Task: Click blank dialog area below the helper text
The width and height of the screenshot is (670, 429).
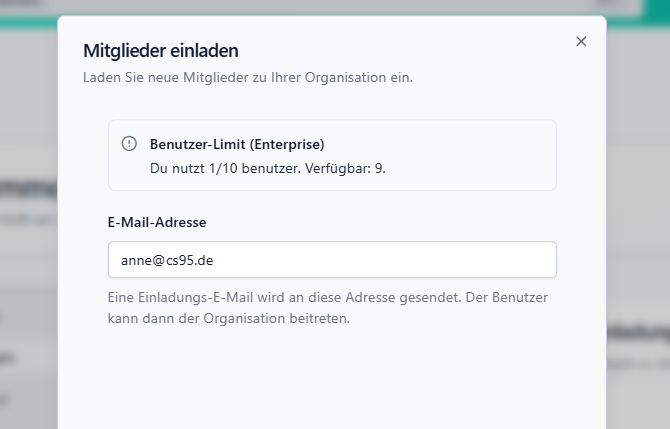Action: (332, 380)
